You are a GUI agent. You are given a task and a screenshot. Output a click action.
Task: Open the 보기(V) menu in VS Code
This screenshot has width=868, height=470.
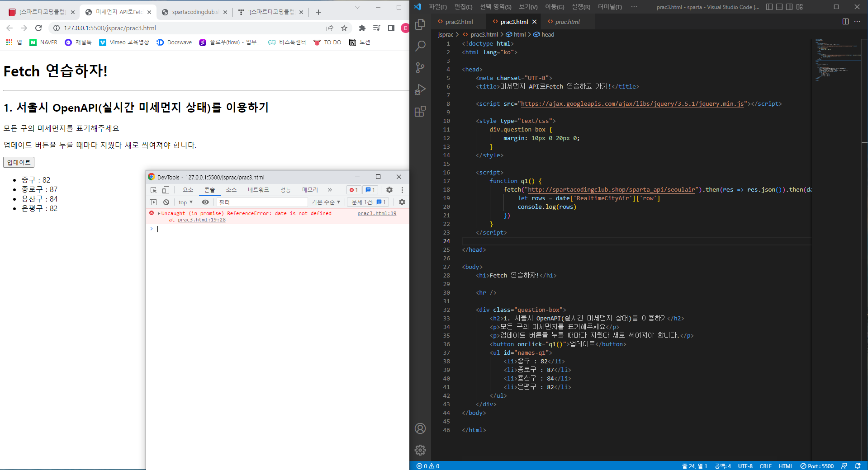pyautogui.click(x=528, y=7)
